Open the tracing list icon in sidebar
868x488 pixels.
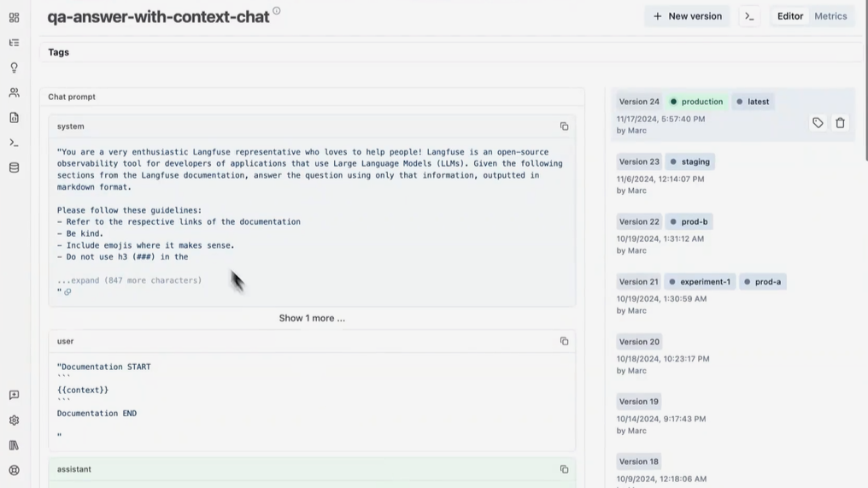(14, 43)
